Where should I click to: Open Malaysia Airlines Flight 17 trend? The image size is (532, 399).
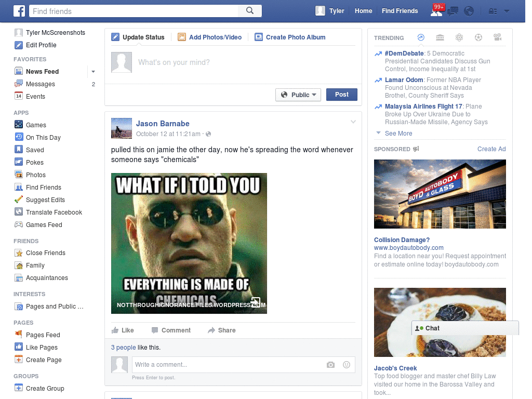[x=423, y=106]
